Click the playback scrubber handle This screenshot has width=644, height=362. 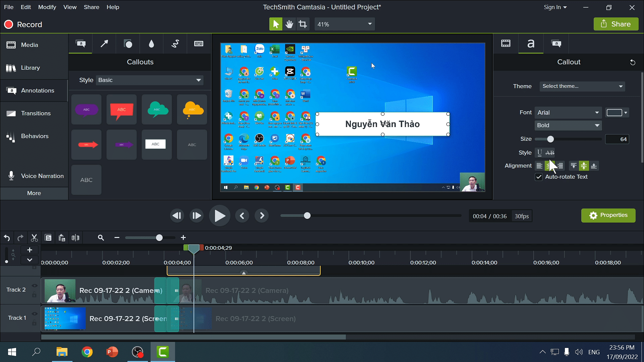tap(307, 216)
